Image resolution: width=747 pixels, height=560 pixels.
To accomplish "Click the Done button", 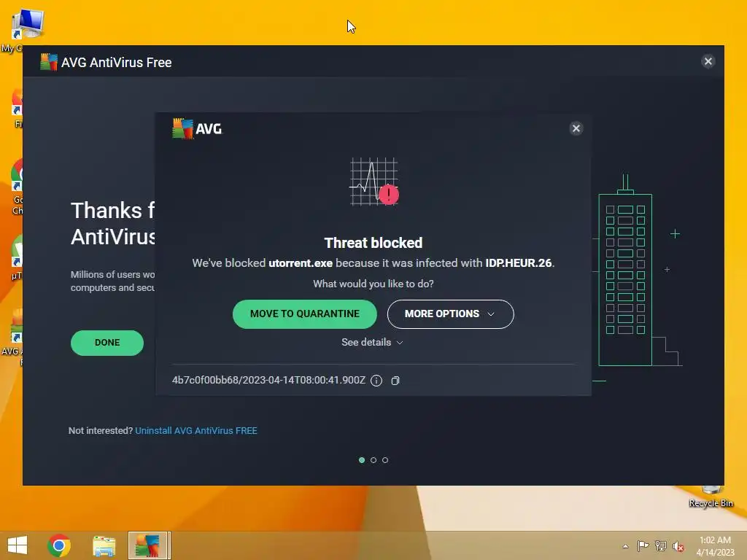I will point(107,343).
